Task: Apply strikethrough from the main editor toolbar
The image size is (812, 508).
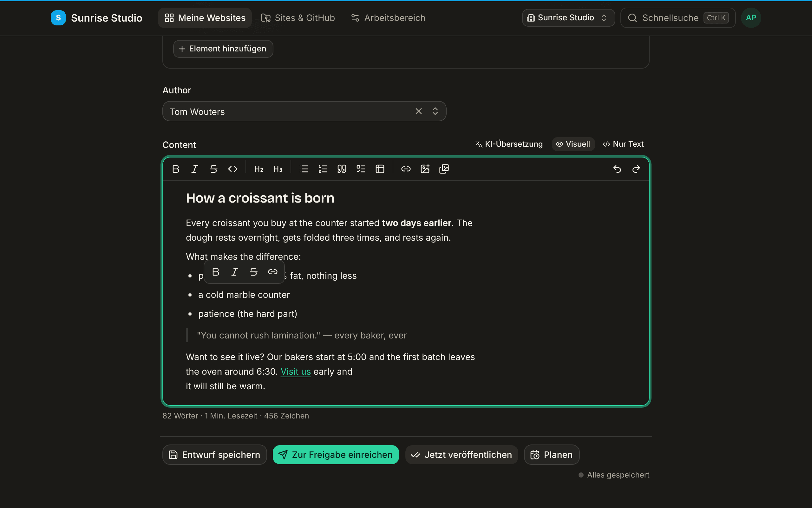Action: 214,169
